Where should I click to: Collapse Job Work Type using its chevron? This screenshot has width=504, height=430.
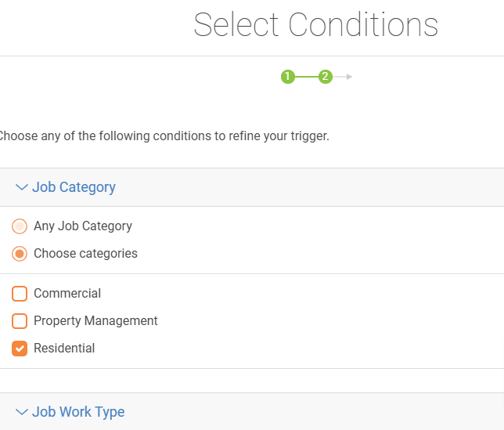click(x=22, y=412)
